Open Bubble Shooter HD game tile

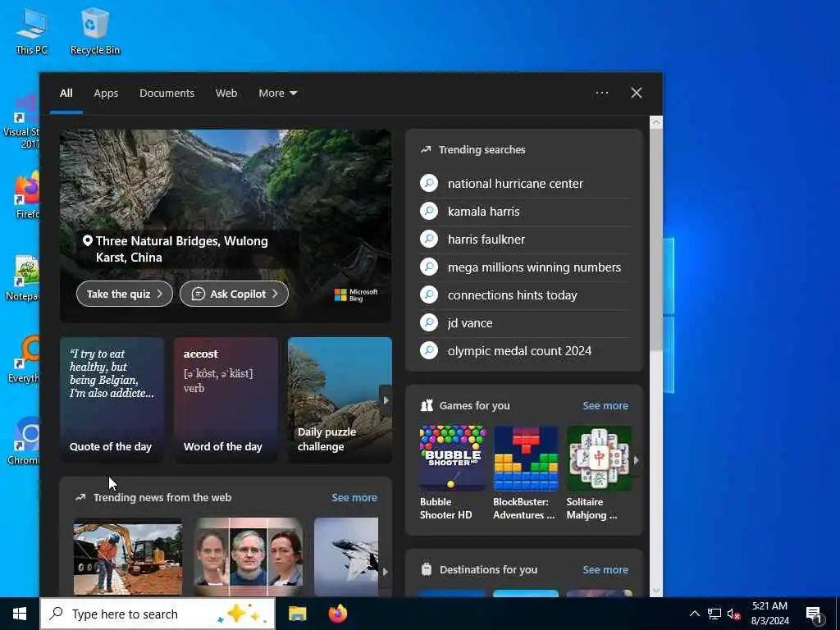pos(453,473)
